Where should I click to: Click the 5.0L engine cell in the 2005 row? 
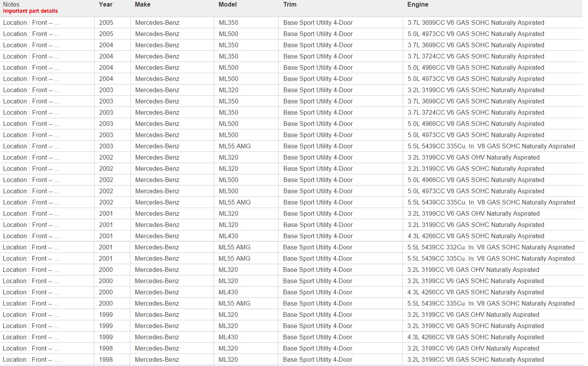click(x=476, y=34)
